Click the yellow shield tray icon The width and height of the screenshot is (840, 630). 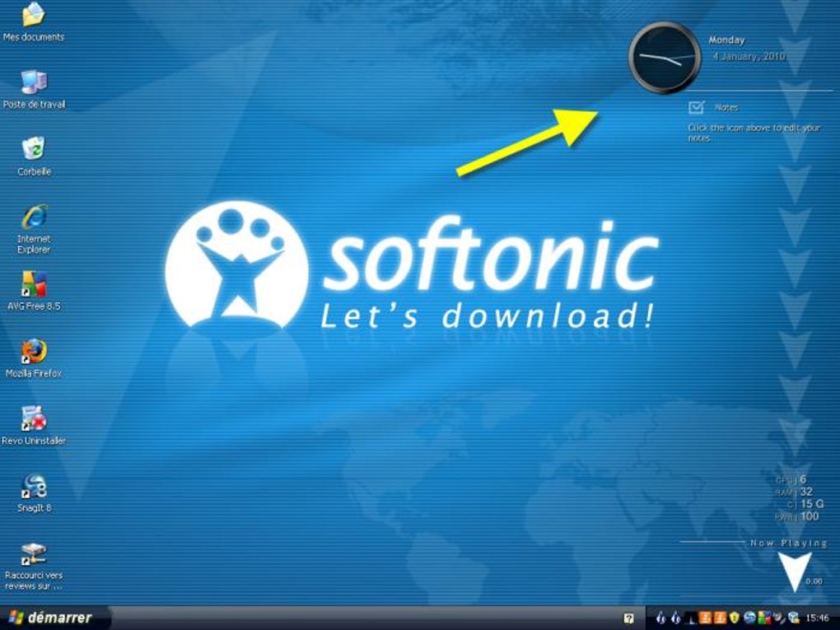point(735,618)
